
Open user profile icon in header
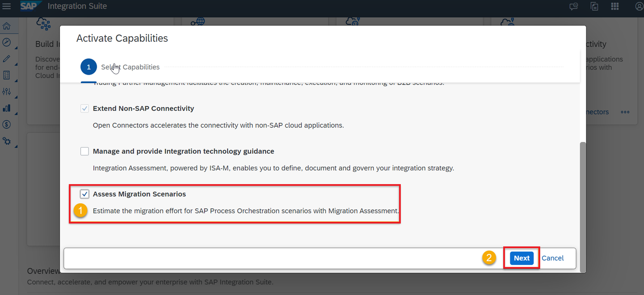click(x=640, y=6)
